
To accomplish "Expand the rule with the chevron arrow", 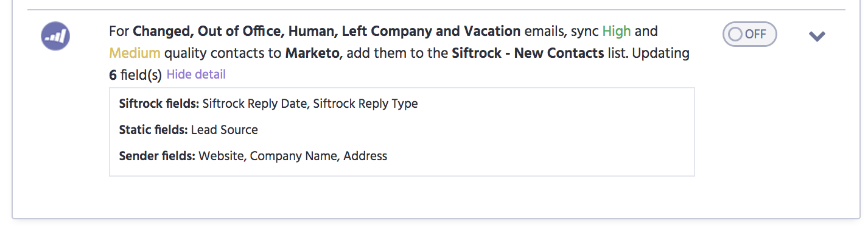I will pyautogui.click(x=816, y=37).
